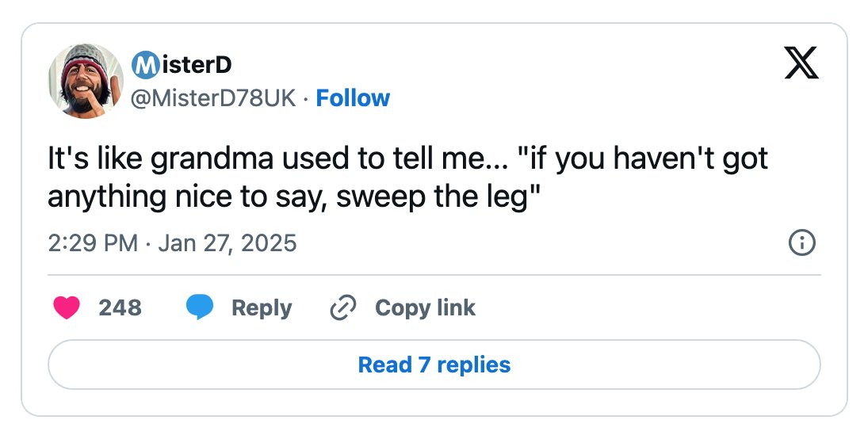The height and width of the screenshot is (439, 868).
Task: Click the X logo icon
Action: (801, 63)
